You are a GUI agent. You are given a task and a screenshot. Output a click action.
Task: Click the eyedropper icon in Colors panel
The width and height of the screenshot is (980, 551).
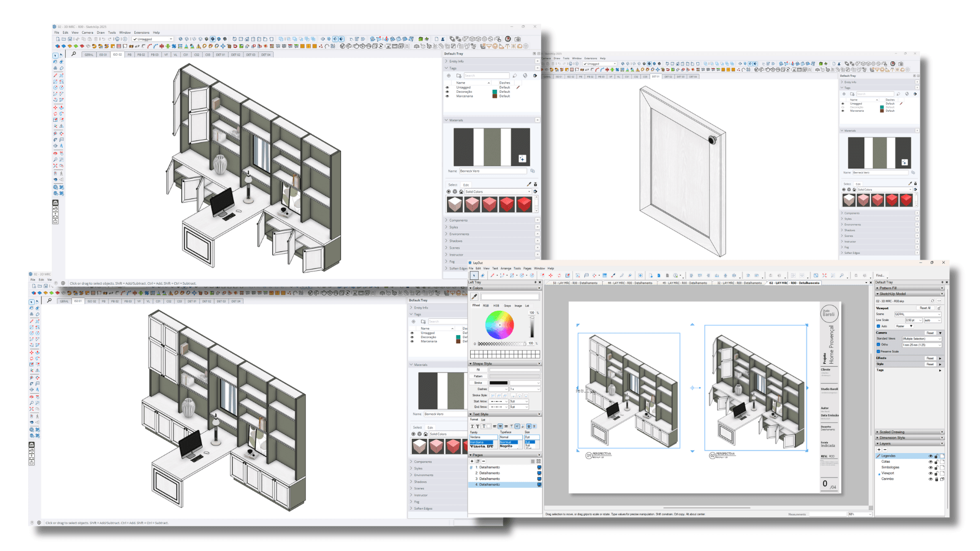click(x=474, y=296)
